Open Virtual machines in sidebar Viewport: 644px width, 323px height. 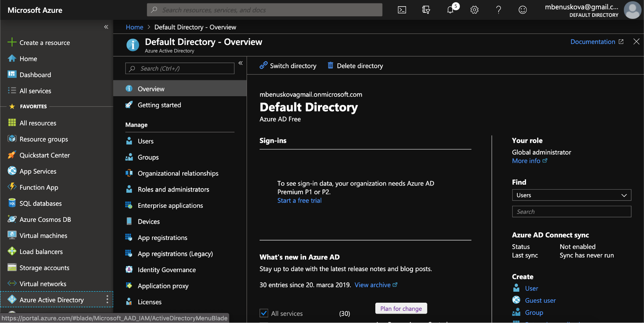tap(43, 235)
